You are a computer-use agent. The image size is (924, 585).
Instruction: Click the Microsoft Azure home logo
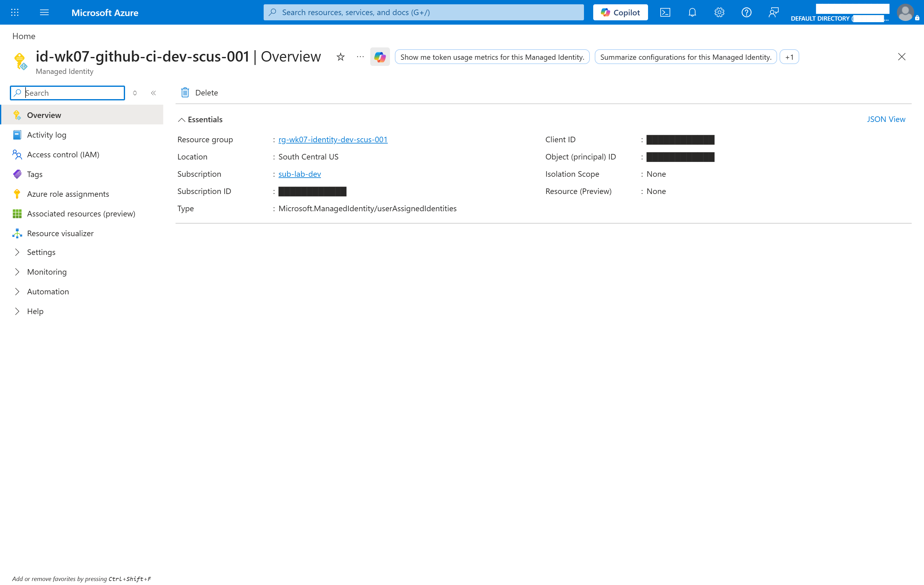(105, 13)
